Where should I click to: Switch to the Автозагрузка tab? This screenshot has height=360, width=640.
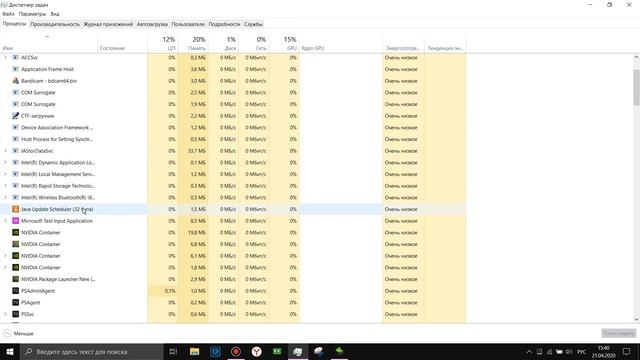[x=152, y=24]
